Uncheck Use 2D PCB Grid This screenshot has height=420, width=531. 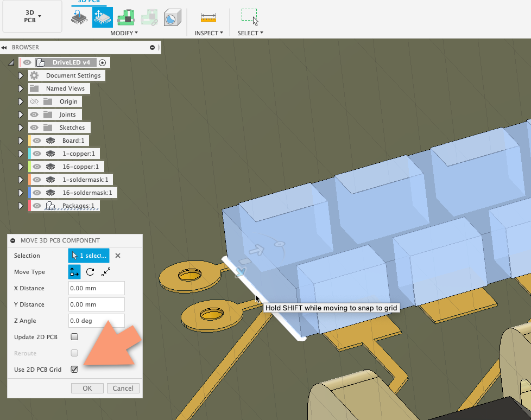click(75, 370)
